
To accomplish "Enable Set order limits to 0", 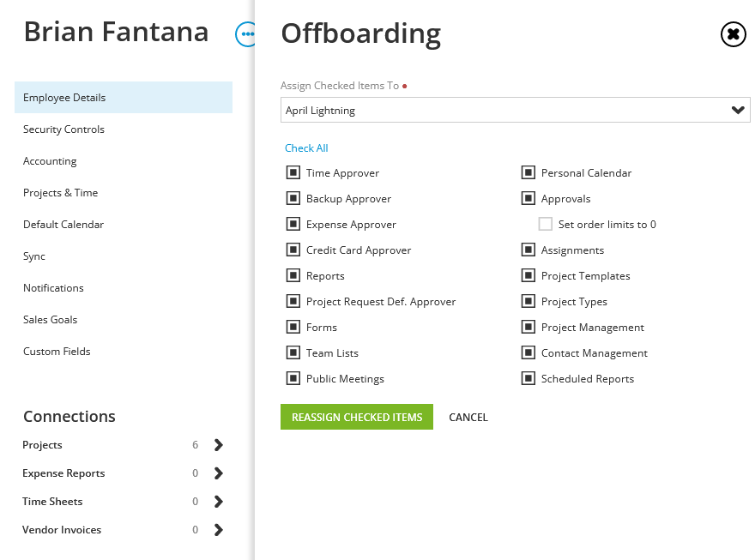I will [x=545, y=224].
